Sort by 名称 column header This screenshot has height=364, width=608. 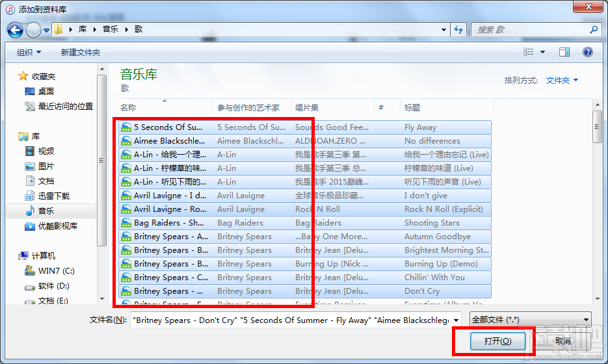166,107
